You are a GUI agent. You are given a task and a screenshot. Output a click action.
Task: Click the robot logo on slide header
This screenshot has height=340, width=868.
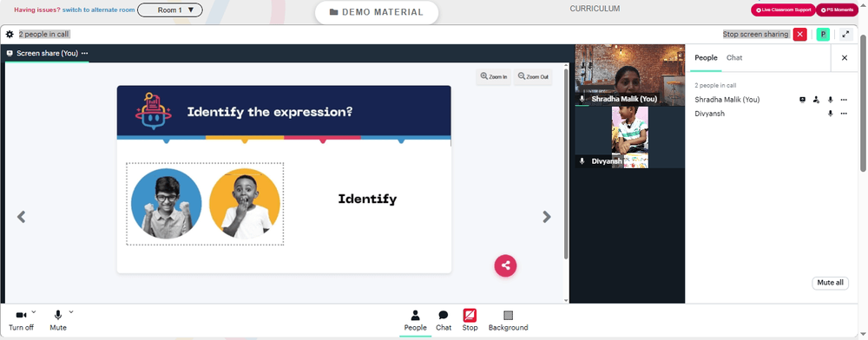153,112
